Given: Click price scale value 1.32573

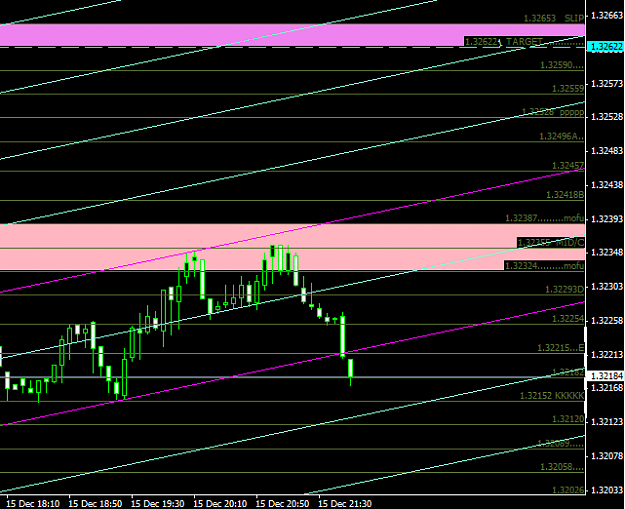Looking at the screenshot, I should tap(606, 84).
